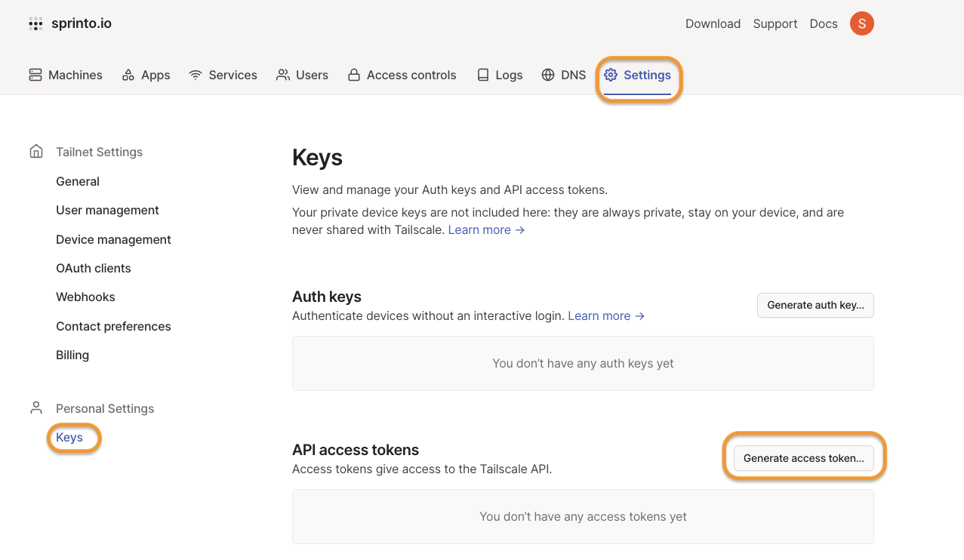Click "You don't have any access tokens yet"

pos(583,516)
